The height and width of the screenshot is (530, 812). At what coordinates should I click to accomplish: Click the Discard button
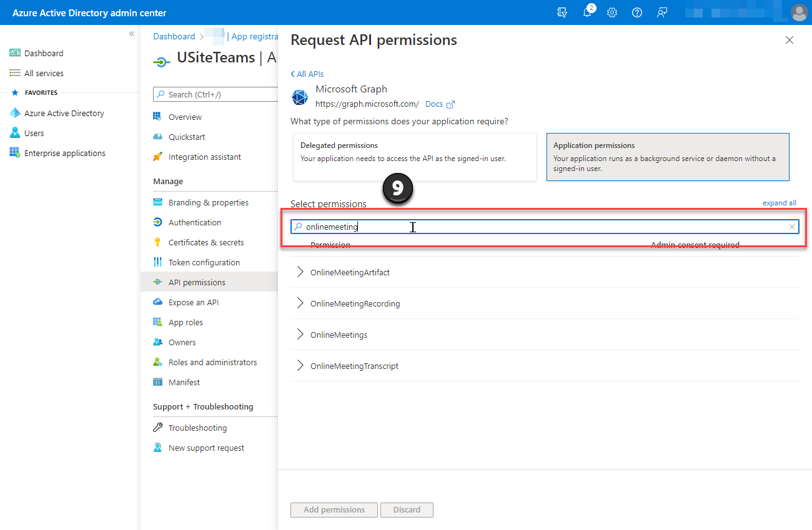pos(407,509)
